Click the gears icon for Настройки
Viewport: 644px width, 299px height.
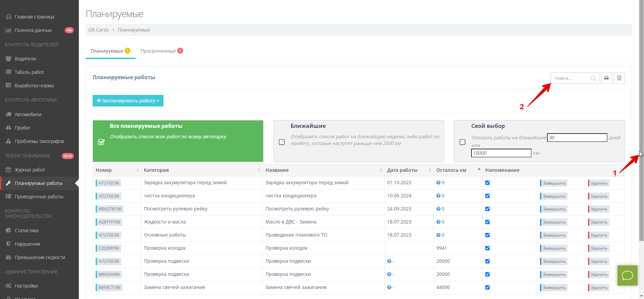[9, 286]
